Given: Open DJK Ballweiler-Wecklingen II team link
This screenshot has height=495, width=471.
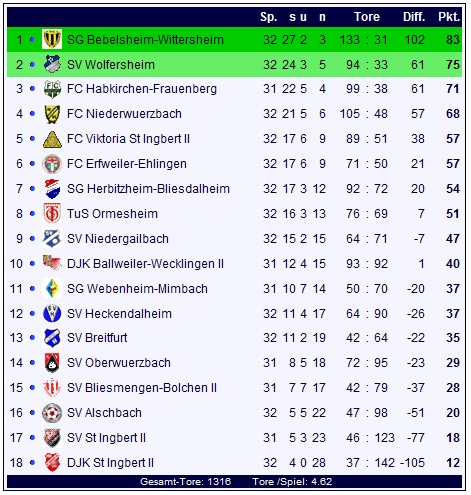Looking at the screenshot, I should [145, 264].
